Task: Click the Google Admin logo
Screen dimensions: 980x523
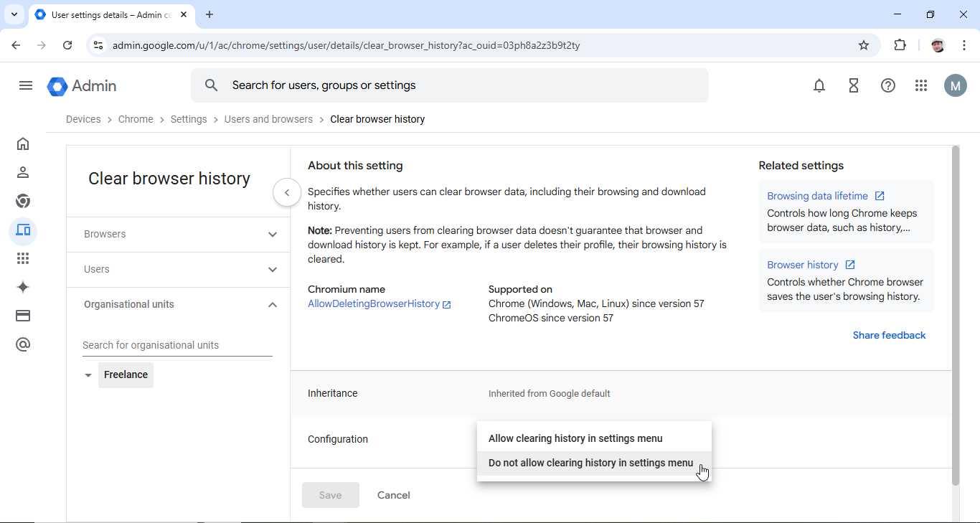Action: [82, 86]
